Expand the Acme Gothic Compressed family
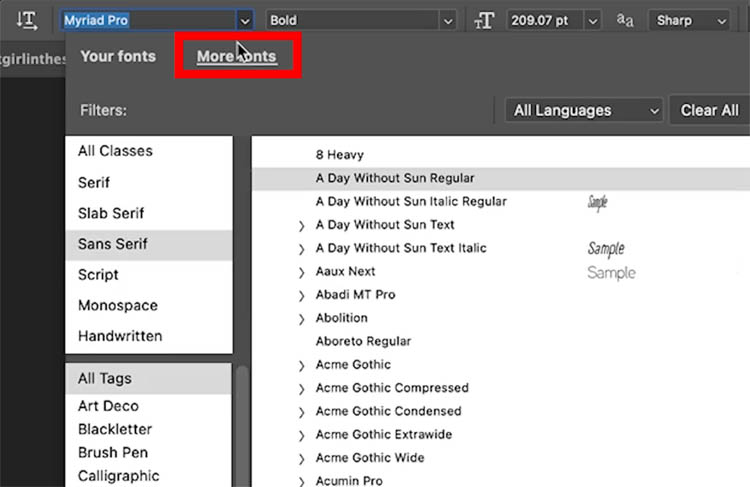Screen dimensions: 750x487 (301, 389)
